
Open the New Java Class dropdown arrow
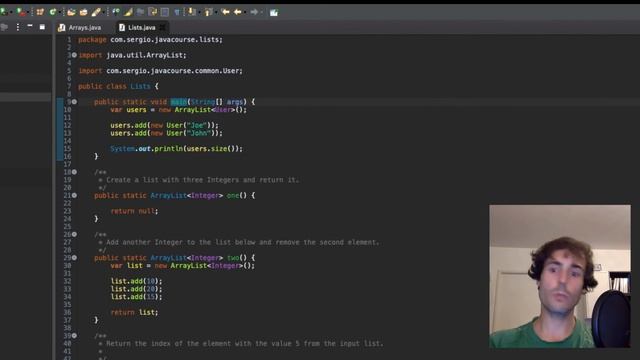coord(60,13)
